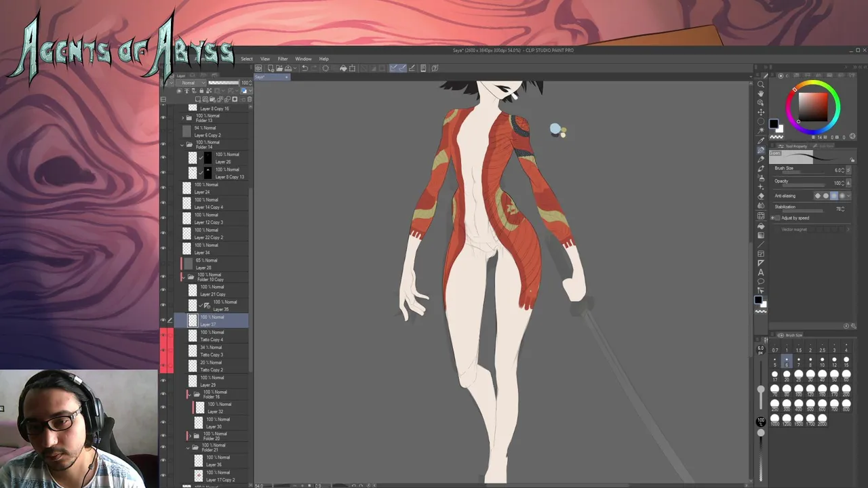Screen dimensions: 868x488
Task: Click the Save icon in toolbar
Action: coord(288,68)
